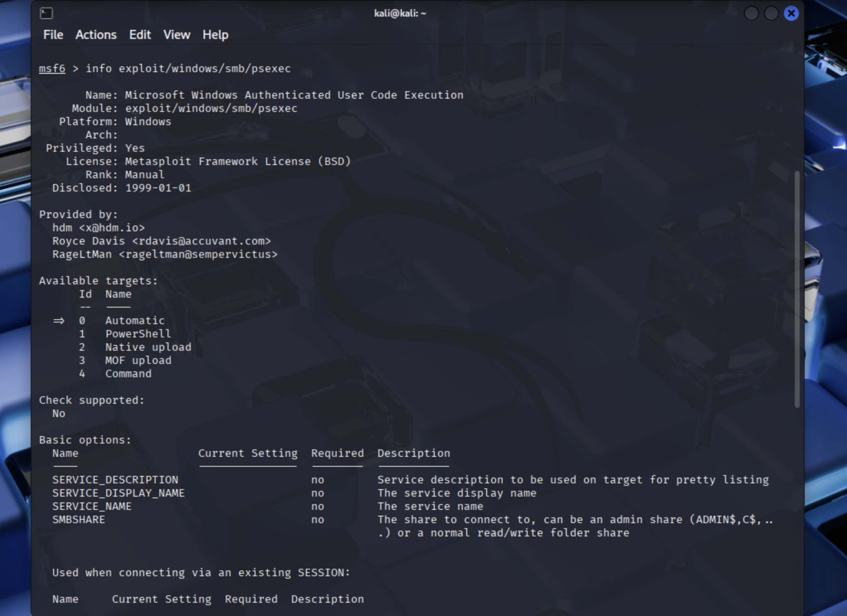Viewport: 847px width, 616px height.
Task: Click the 'Current Setting' header in Basic options
Action: [248, 453]
